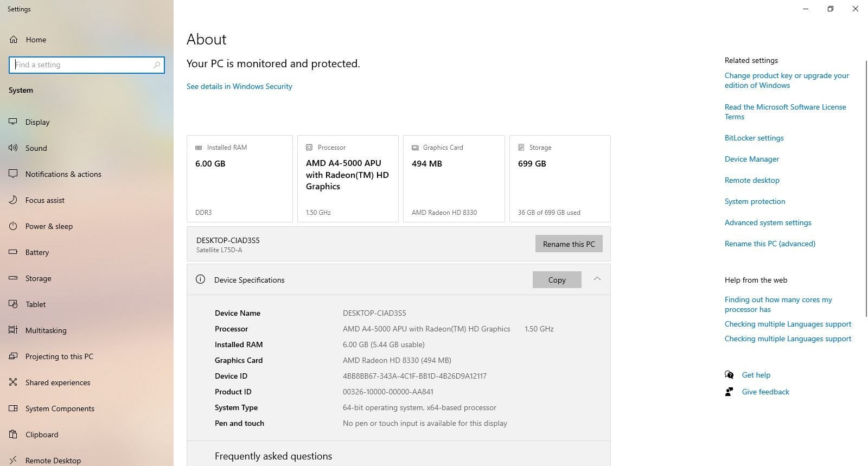Click the DDR3 label in RAM card
Screen dimensions: 868x466
[203, 213]
